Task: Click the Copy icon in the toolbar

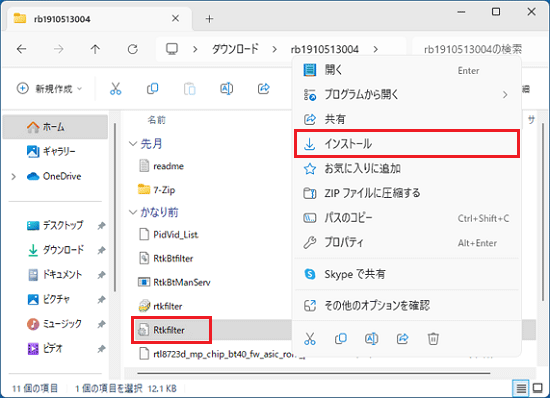Action: click(x=153, y=89)
